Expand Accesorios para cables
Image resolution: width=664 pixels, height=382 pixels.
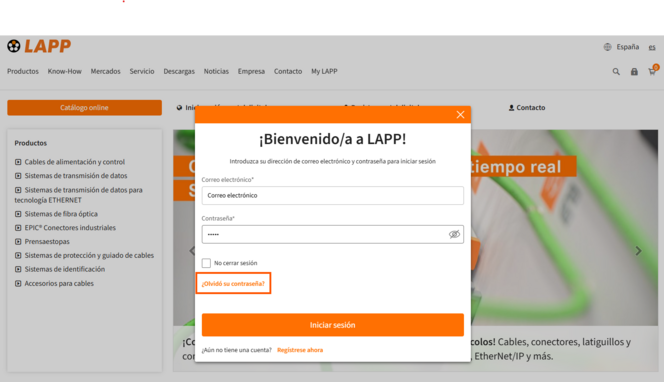(x=54, y=283)
